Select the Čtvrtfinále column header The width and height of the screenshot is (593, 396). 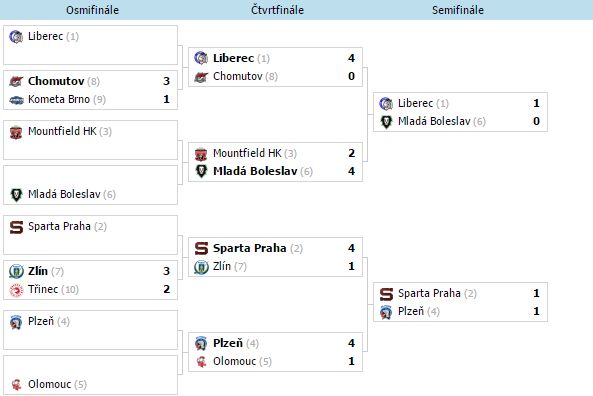pyautogui.click(x=277, y=10)
